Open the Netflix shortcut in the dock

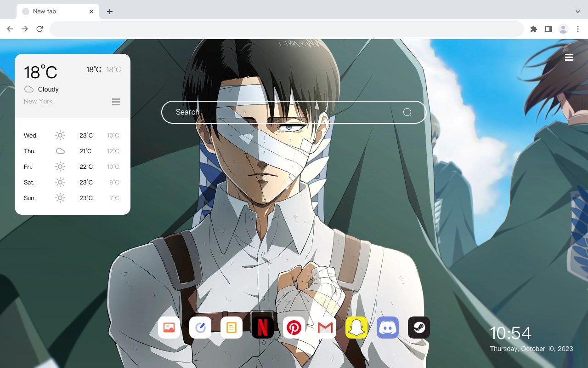(x=263, y=328)
